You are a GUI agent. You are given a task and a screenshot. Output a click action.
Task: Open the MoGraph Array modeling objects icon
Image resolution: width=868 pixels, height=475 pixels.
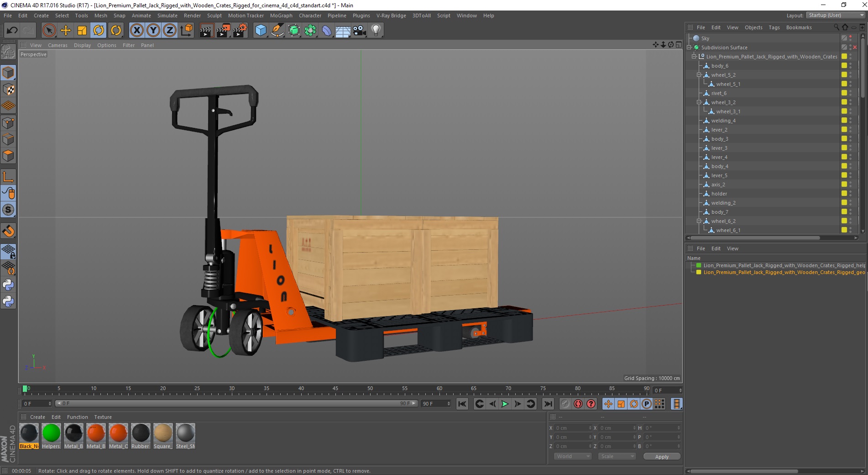pyautogui.click(x=310, y=31)
